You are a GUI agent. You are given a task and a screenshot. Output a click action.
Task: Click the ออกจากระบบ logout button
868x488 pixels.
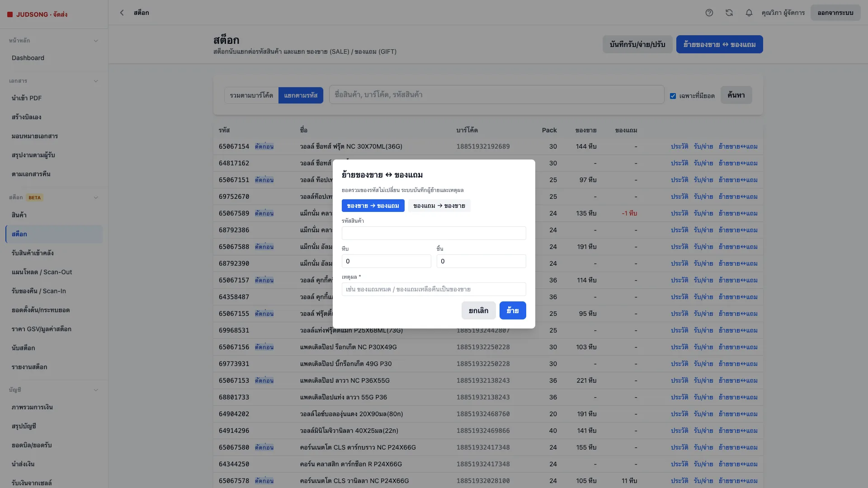(835, 13)
